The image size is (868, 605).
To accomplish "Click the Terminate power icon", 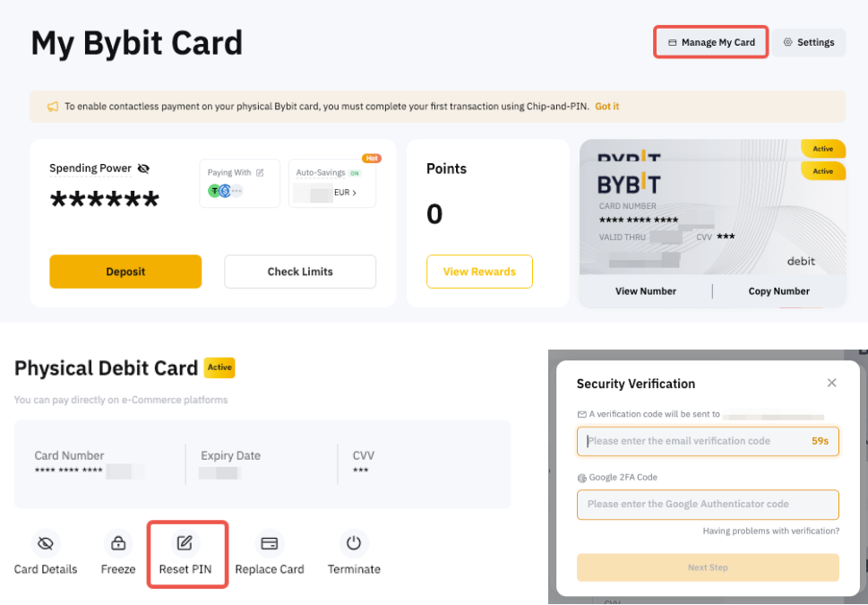I will pyautogui.click(x=353, y=542).
